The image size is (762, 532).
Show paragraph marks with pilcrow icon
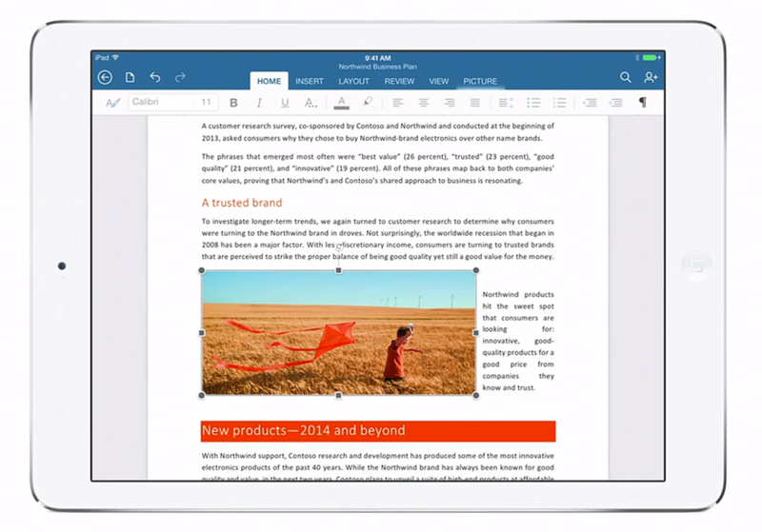tap(642, 103)
